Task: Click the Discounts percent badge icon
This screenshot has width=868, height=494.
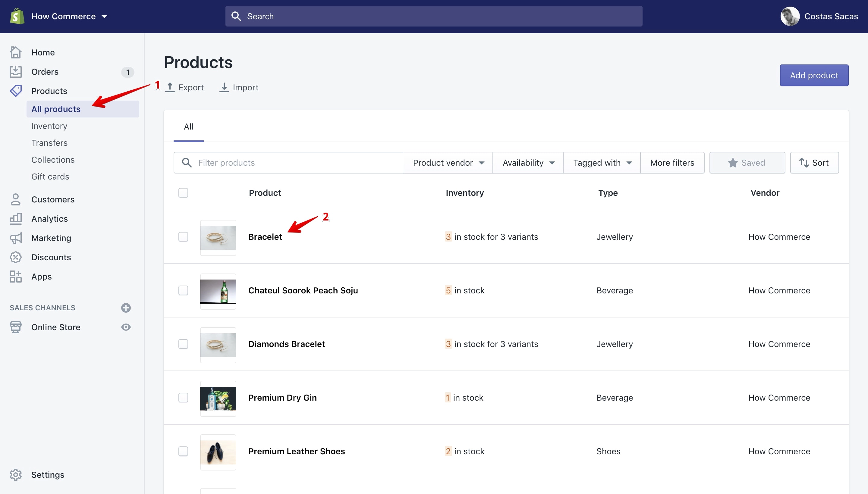Action: 16,257
